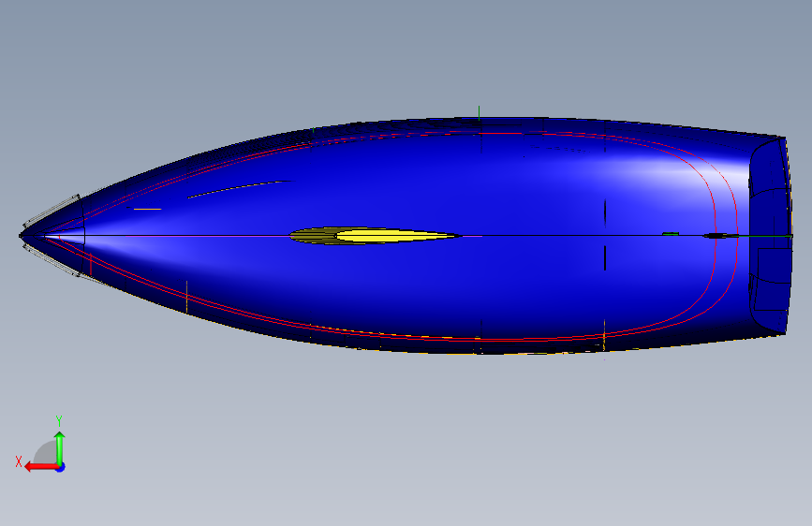Click the red X axis arrow on triad
Screen dimensions: 812x526
coord(41,467)
